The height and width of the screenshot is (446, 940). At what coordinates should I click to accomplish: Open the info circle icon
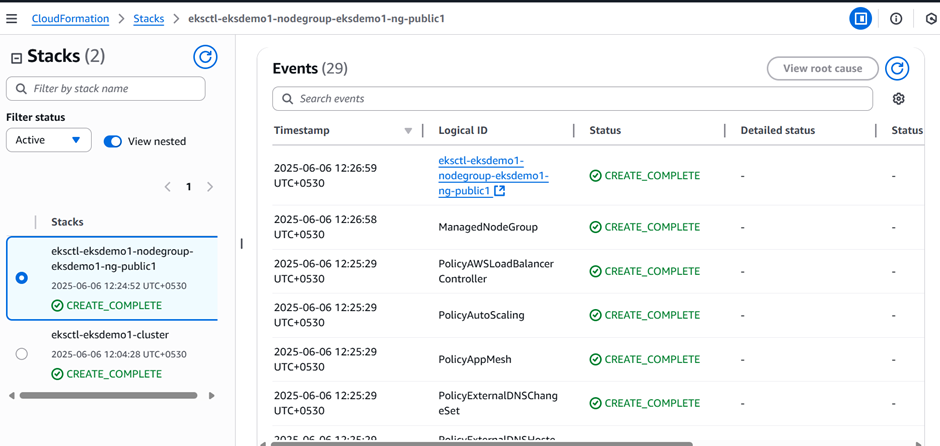[896, 19]
